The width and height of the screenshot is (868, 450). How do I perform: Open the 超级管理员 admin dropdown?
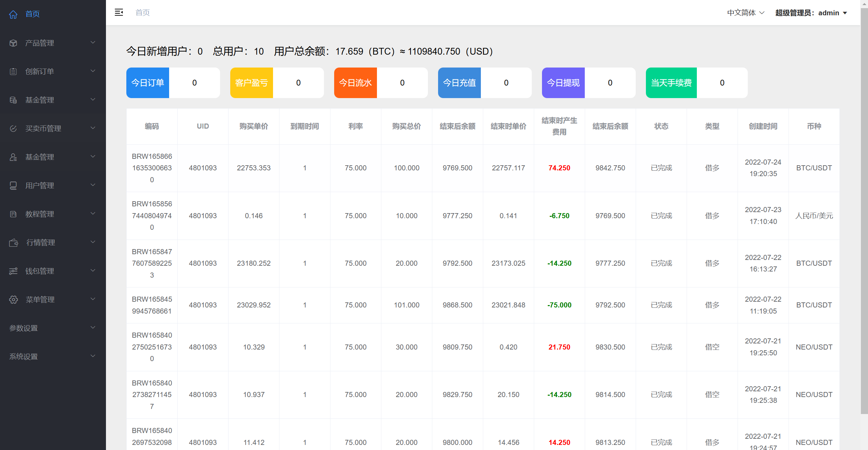[811, 13]
